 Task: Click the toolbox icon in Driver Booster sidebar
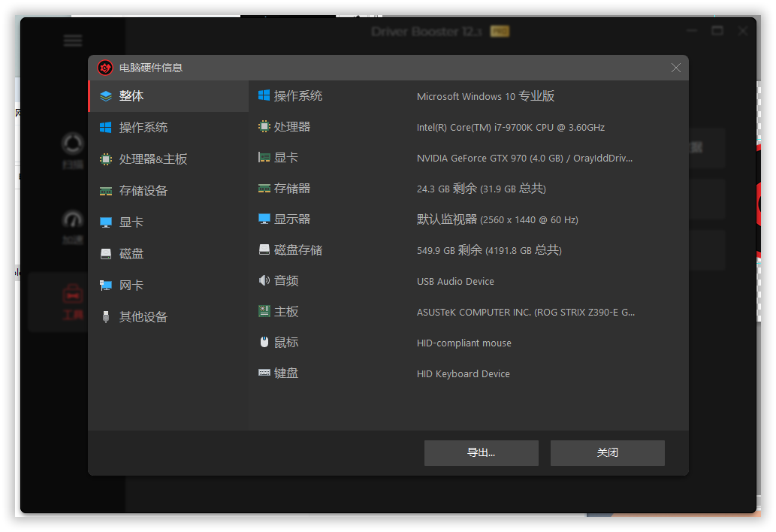(x=73, y=294)
